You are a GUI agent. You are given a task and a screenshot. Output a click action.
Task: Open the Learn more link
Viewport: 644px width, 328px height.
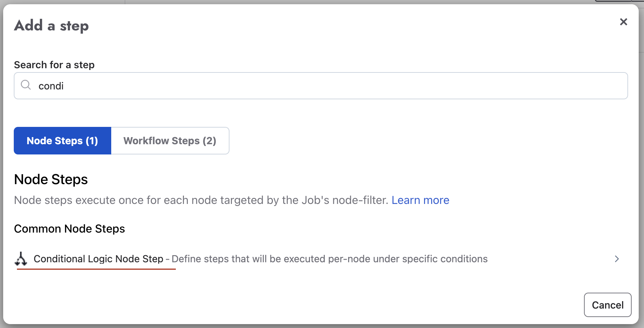point(421,200)
